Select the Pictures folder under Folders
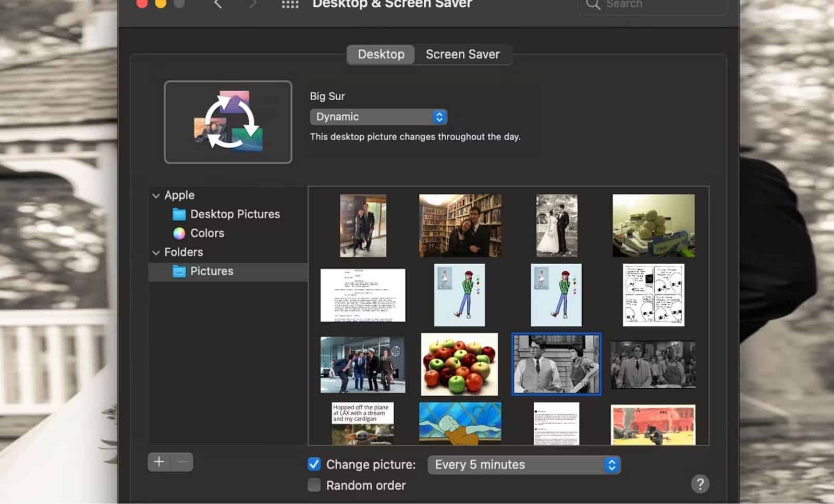 (212, 271)
